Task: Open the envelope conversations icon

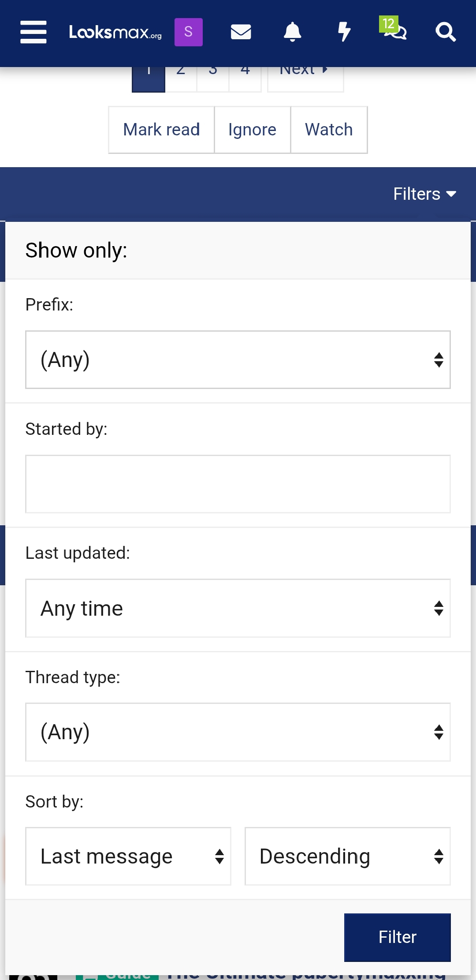Action: point(241,32)
